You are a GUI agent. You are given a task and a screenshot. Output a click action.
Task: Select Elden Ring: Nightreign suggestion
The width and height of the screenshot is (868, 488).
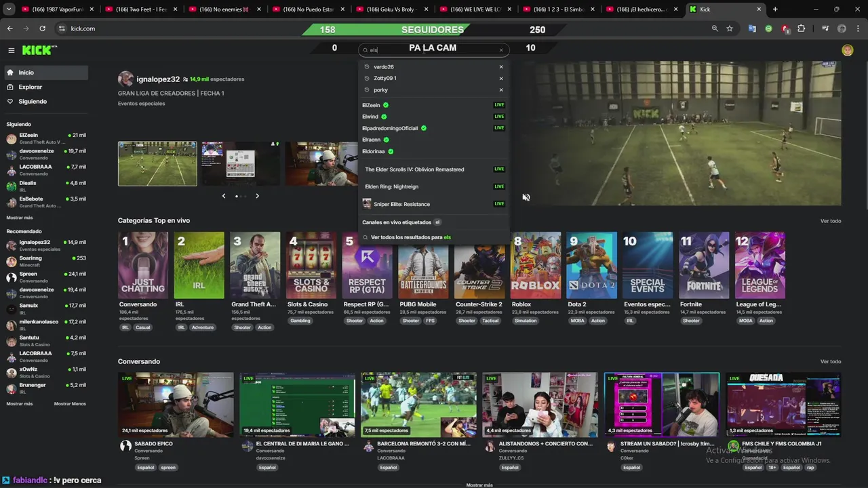433,186
